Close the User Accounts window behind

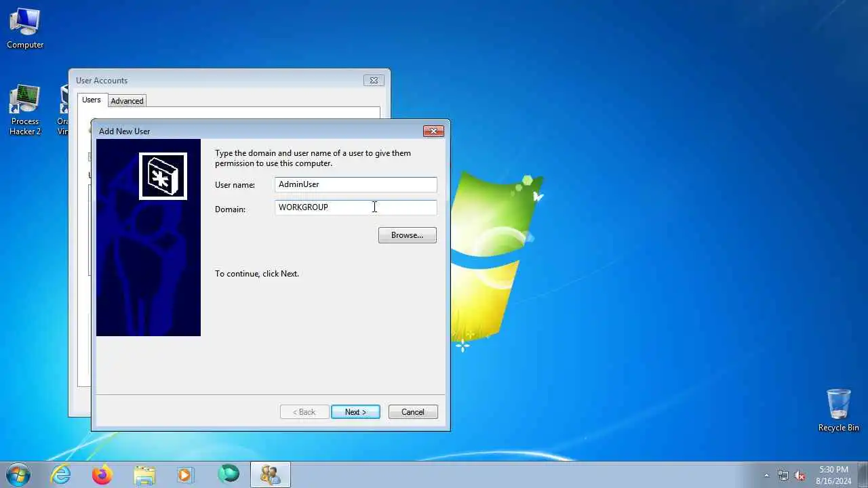click(x=374, y=80)
